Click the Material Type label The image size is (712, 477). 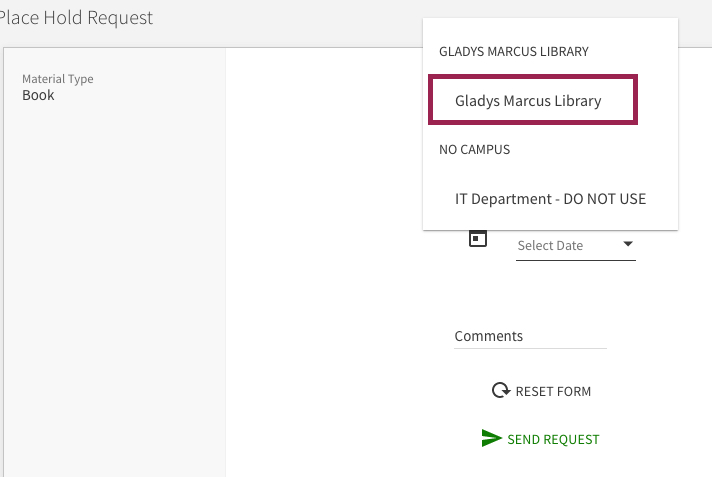[58, 79]
